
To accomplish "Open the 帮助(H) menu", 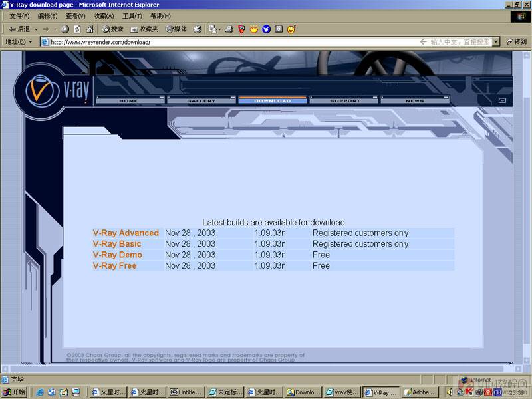I will (x=160, y=16).
